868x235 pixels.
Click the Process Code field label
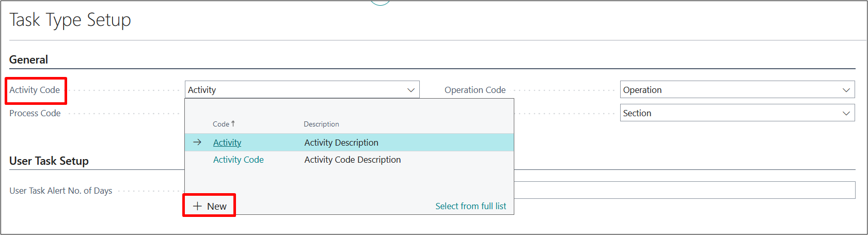35,113
